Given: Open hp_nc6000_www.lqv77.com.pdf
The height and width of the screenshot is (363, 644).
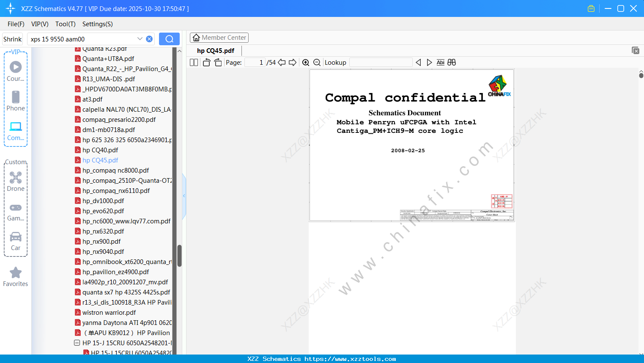Looking at the screenshot, I should 126,221.
